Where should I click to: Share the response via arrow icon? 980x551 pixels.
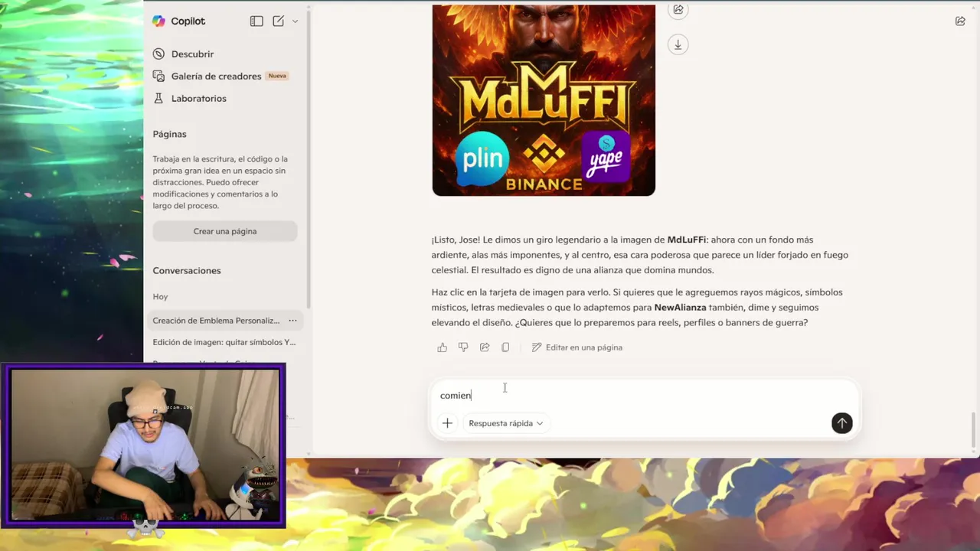click(x=485, y=347)
